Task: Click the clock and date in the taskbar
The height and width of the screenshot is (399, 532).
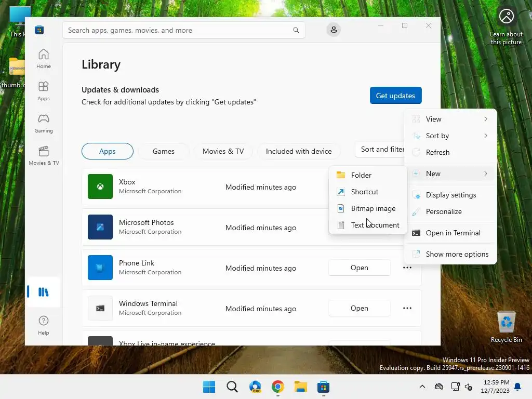Action: [x=495, y=387]
